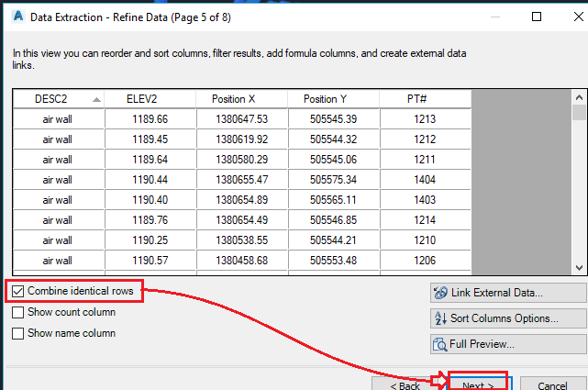Image resolution: width=588 pixels, height=390 pixels.
Task: Select Position Y cell 505545.39
Action: (x=333, y=119)
